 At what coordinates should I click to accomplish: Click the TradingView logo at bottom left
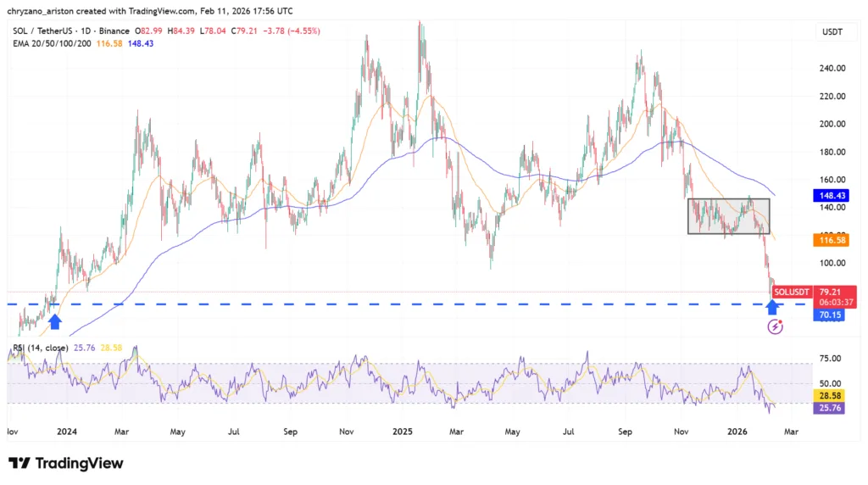click(65, 463)
